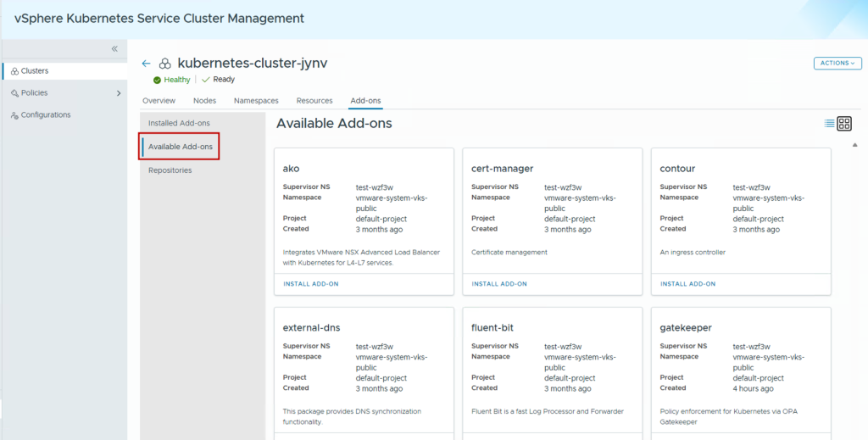Click the fluent-bit card title
Screen dimensions: 868x440
492,327
